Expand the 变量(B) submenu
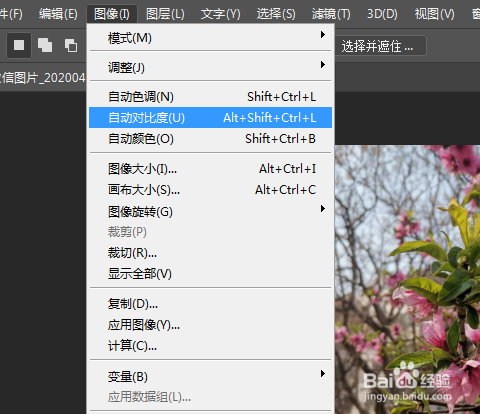 pos(210,376)
